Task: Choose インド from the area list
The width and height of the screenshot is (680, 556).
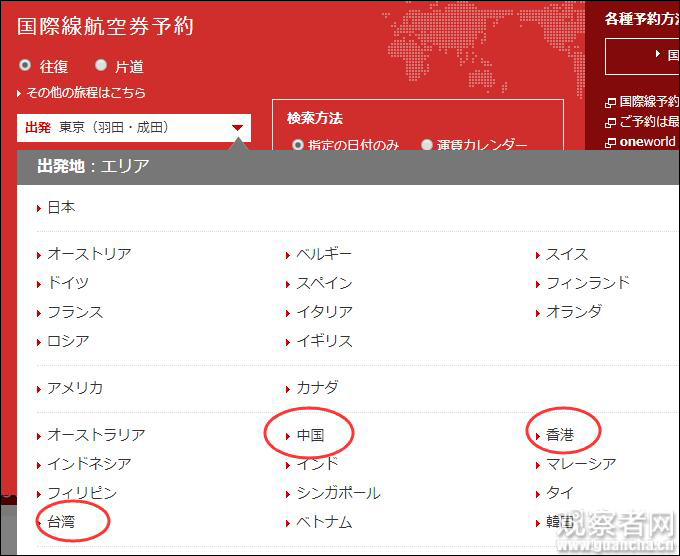Action: (x=317, y=464)
